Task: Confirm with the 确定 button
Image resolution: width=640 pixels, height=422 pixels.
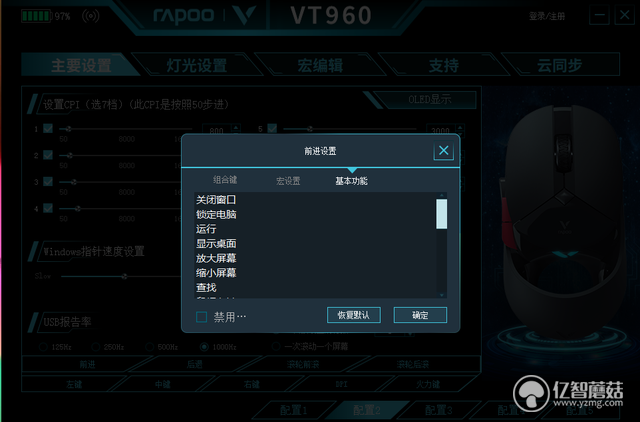Action: (420, 315)
